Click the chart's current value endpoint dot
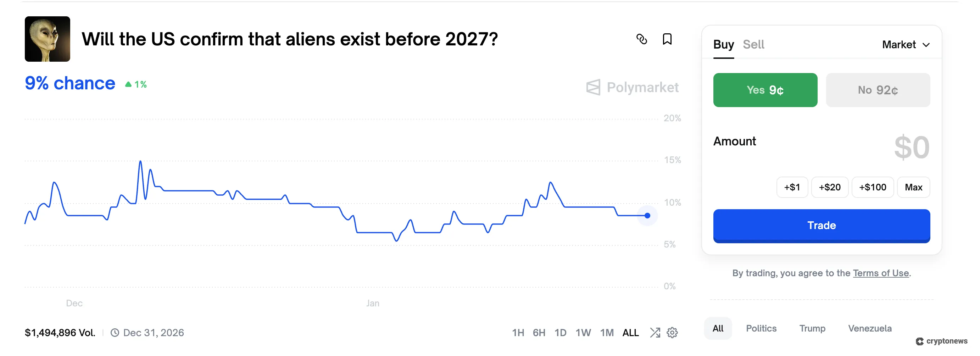This screenshot has height=356, width=980. (647, 216)
